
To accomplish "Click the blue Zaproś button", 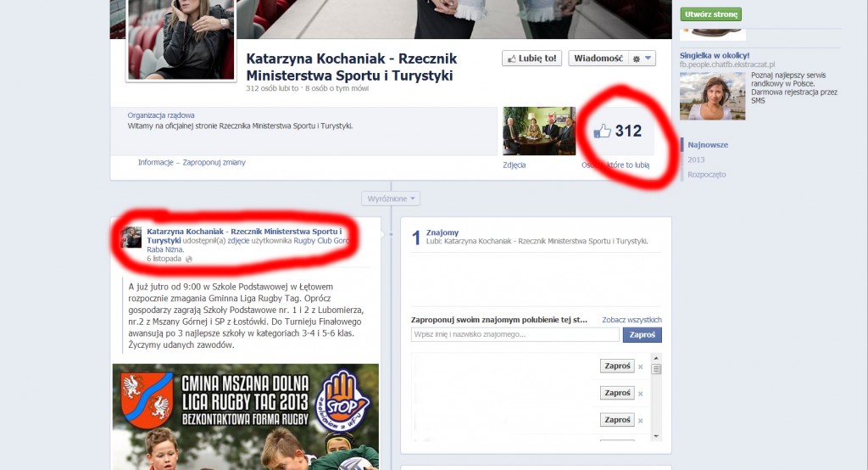I will point(643,335).
